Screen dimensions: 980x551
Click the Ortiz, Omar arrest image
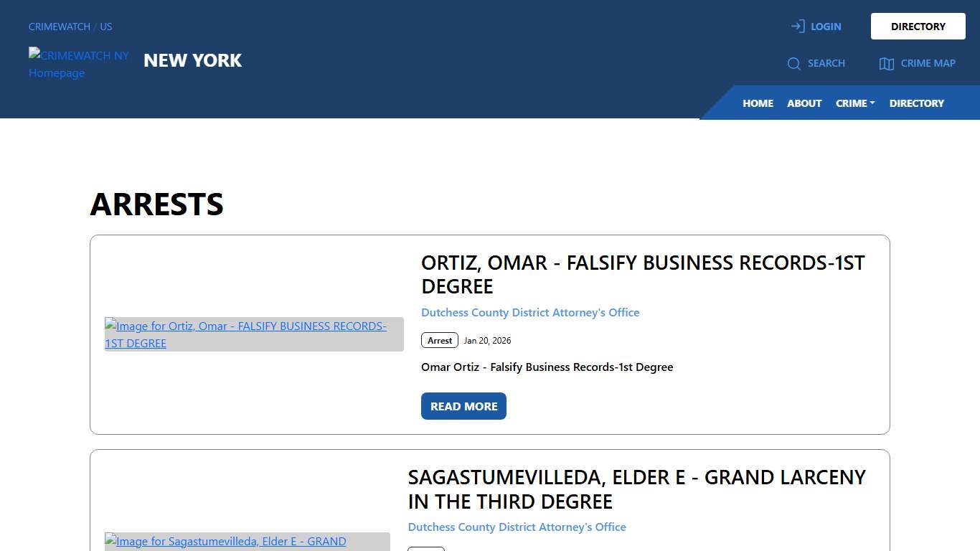tap(254, 334)
